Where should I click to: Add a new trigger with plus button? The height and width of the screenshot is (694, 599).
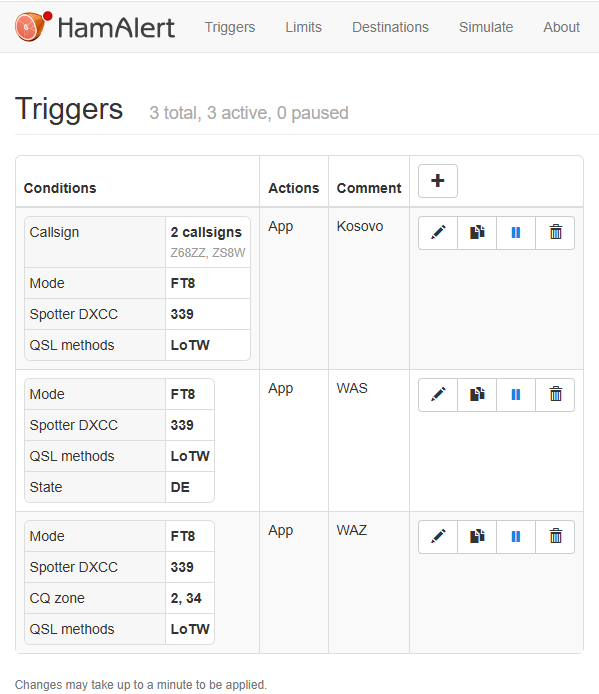(x=437, y=181)
